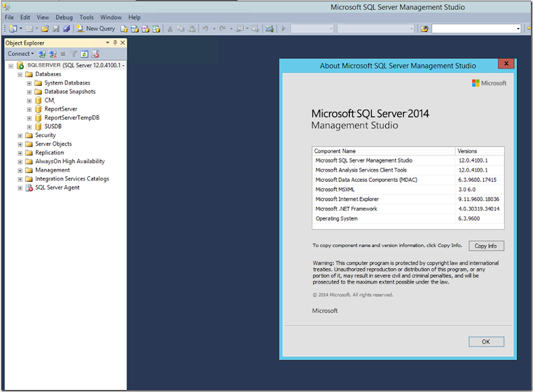Click the Cut scissors icon
533x392 pixels.
(x=170, y=29)
